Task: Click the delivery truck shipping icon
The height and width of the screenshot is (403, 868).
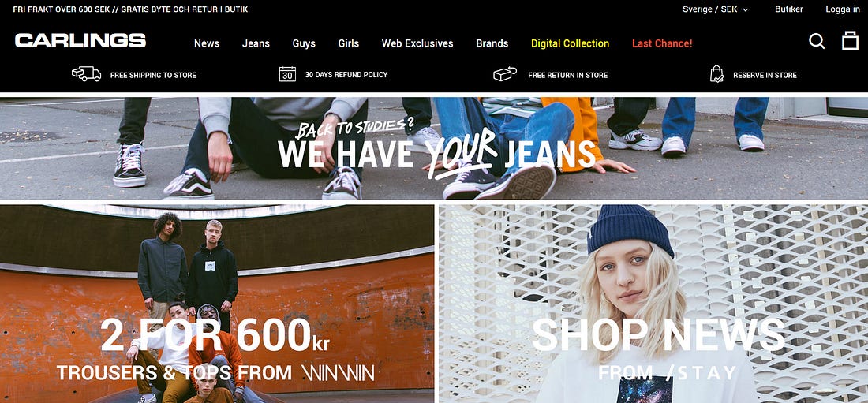Action: point(86,74)
